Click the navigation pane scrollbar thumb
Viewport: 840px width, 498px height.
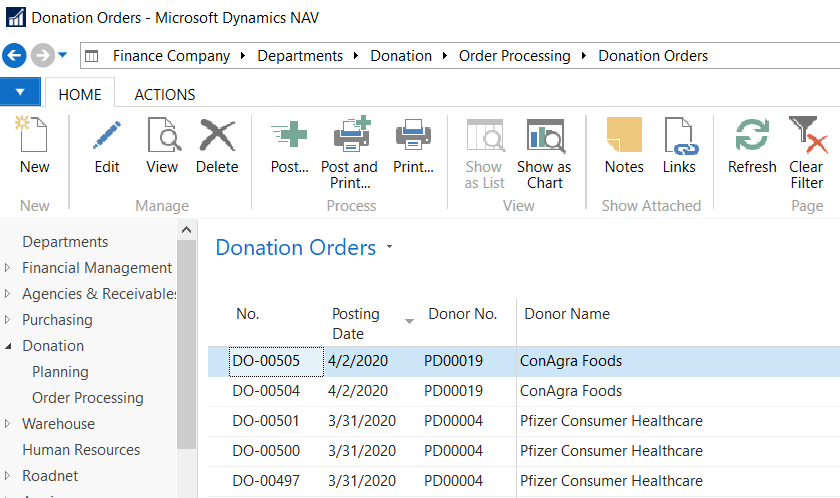[186, 344]
